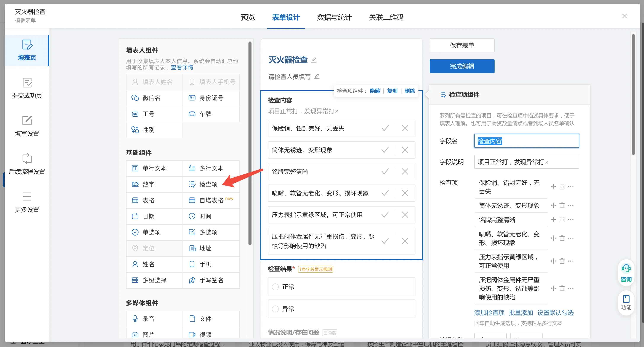Screen dimensions: 644x347
Task: Add the 数字 component
Action: (x=154, y=184)
